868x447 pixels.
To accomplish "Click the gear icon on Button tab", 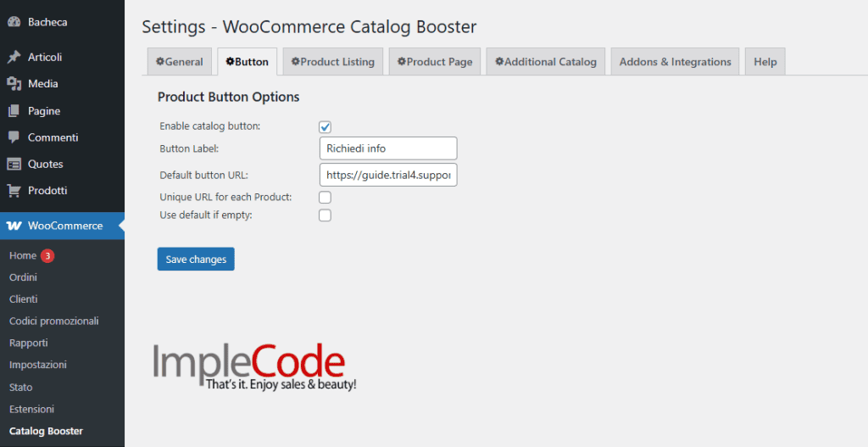I will coord(230,61).
